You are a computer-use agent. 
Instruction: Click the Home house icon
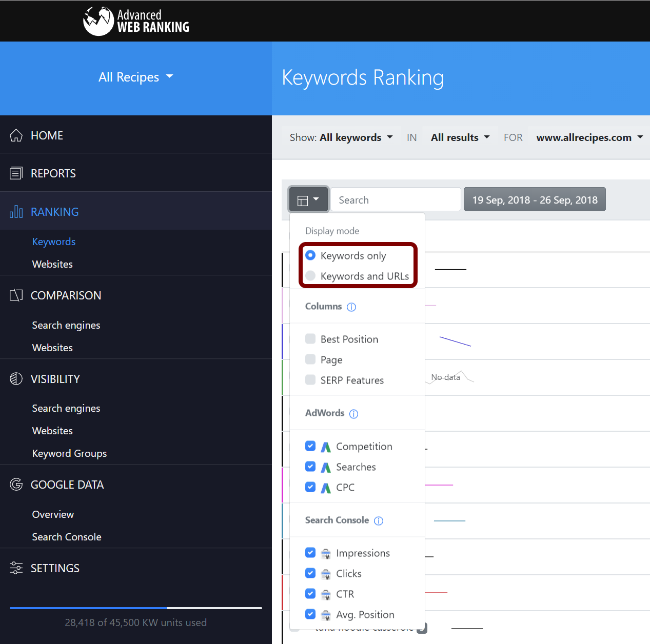point(16,135)
